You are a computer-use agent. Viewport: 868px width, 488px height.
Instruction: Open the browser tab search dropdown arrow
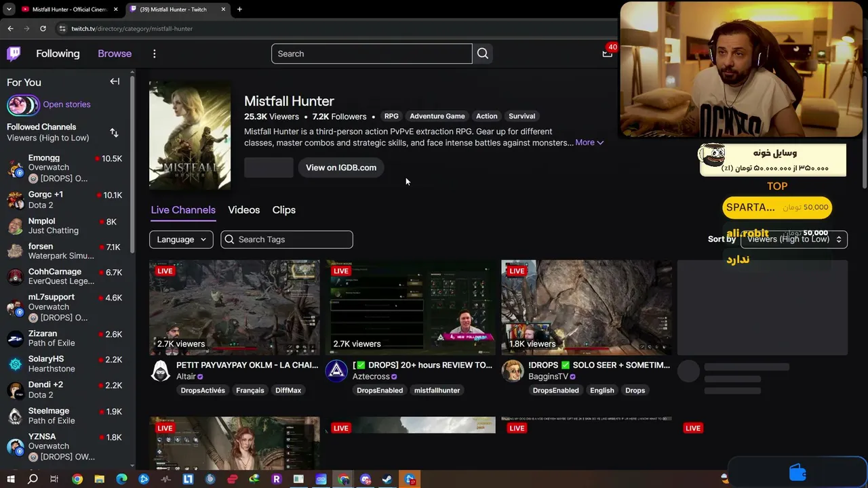[9, 9]
